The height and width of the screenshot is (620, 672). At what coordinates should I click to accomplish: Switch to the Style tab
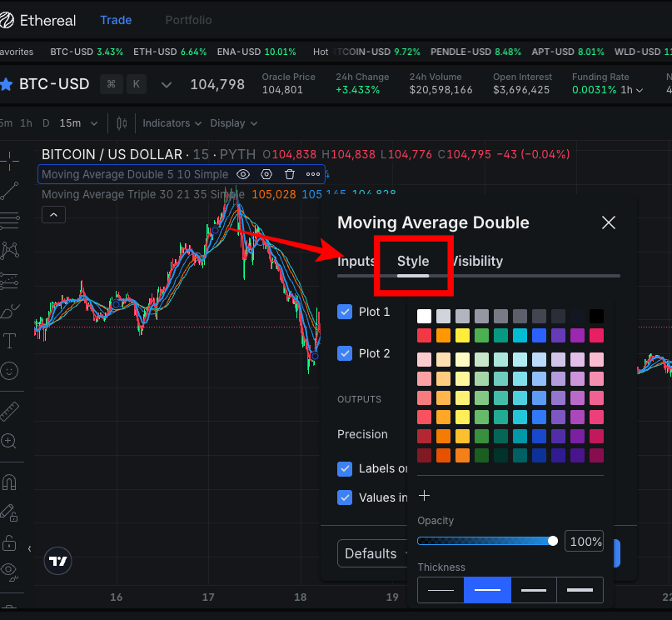click(x=413, y=261)
